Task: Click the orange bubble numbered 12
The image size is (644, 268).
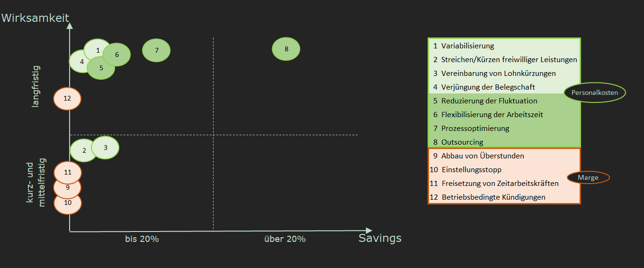Action: click(x=67, y=99)
